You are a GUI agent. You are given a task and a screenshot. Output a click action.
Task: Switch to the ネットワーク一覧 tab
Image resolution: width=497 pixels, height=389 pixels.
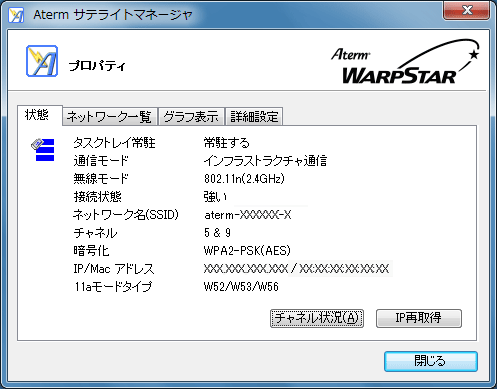(109, 116)
